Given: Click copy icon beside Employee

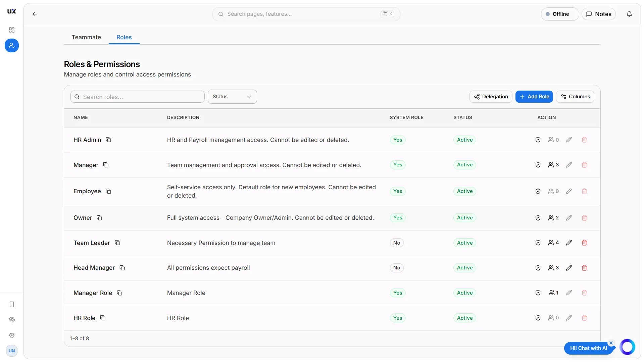Looking at the screenshot, I should point(108,191).
